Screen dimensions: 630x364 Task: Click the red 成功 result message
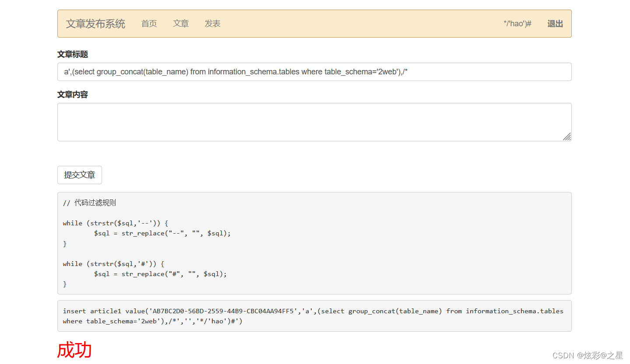pyautogui.click(x=74, y=350)
